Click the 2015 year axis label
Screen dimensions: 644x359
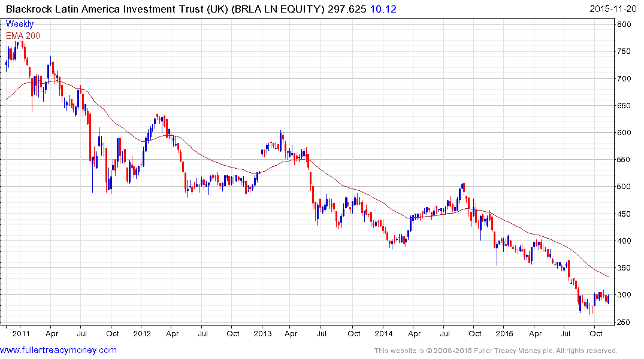(504, 333)
